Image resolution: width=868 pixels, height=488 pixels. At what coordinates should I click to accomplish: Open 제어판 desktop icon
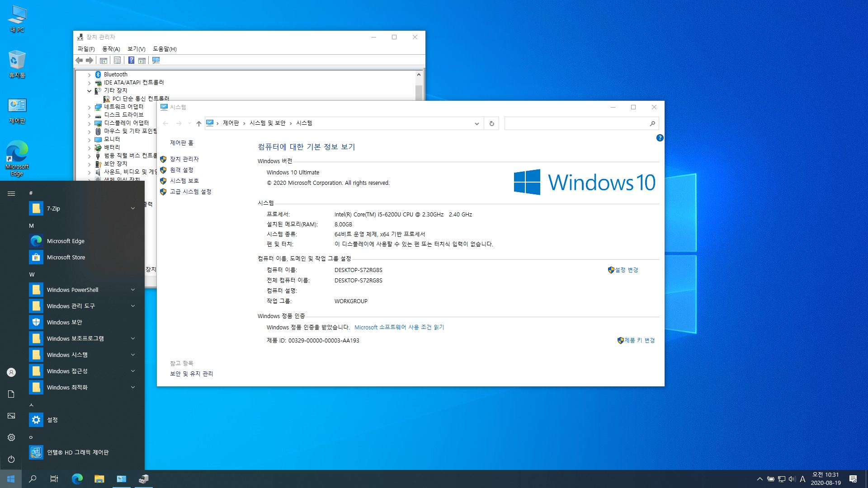[17, 111]
